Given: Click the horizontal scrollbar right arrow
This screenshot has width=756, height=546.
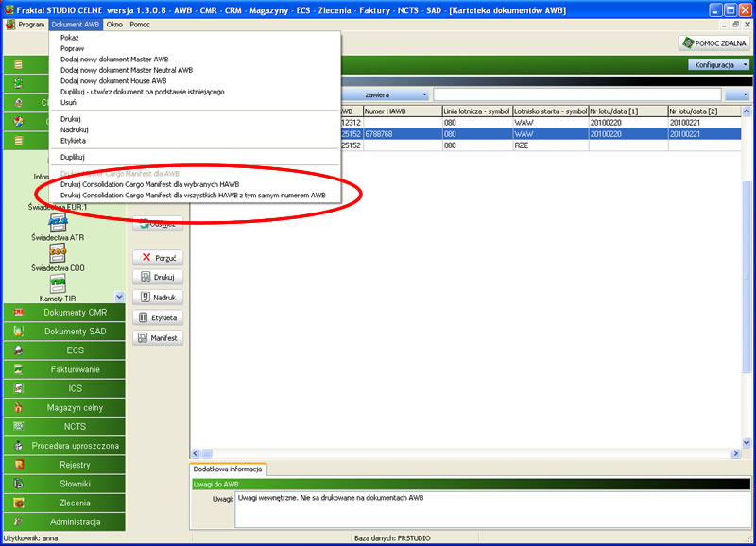Looking at the screenshot, I should (736, 453).
